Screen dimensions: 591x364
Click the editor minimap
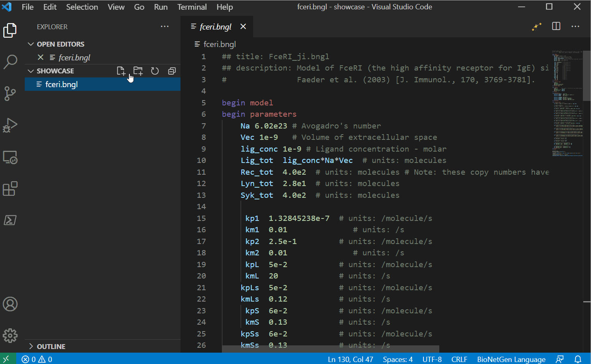(567, 103)
